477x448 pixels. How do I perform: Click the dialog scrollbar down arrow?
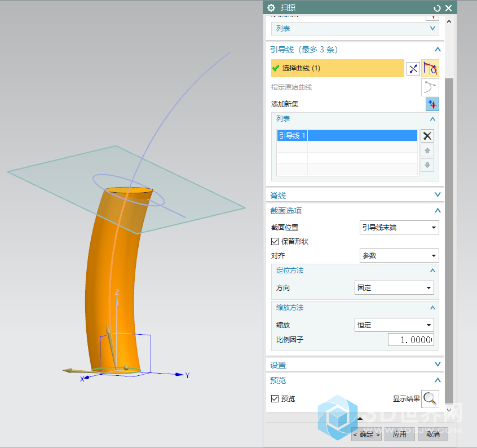tap(449, 410)
